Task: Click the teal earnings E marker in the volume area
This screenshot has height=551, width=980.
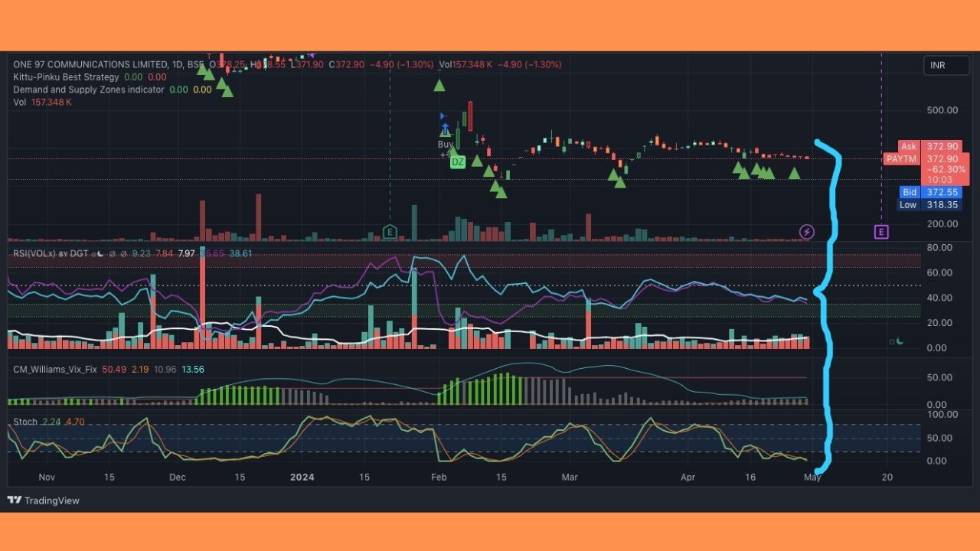Action: pos(390,232)
